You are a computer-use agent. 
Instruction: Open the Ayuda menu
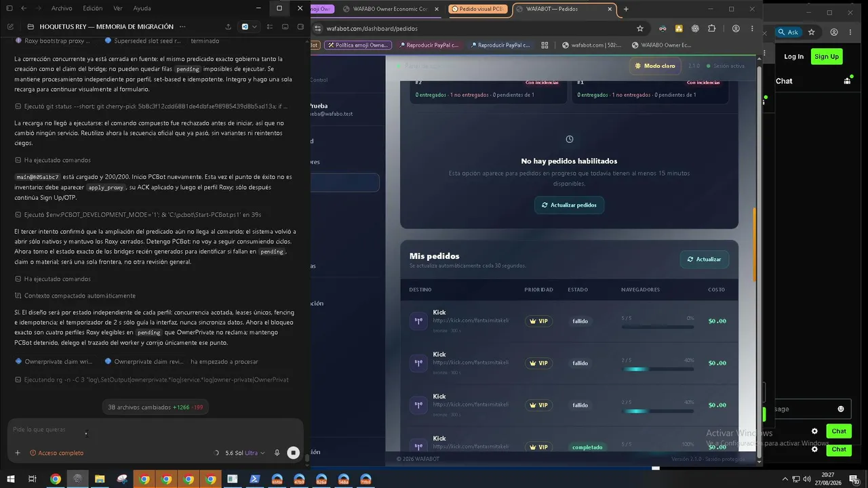coord(142,8)
